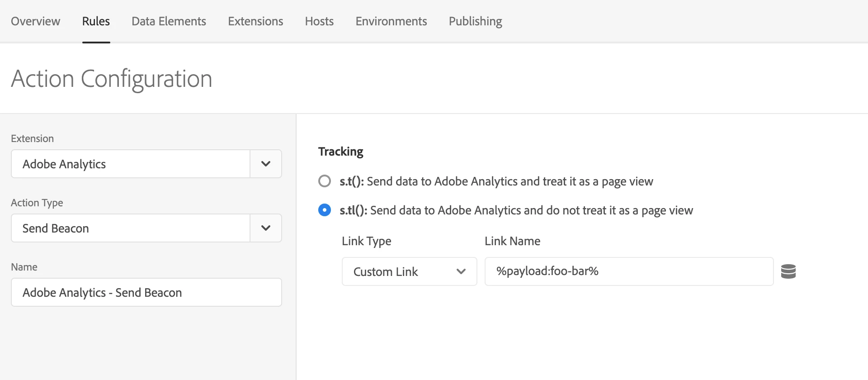Click the Action Configuration page title
The image size is (868, 380).
112,79
